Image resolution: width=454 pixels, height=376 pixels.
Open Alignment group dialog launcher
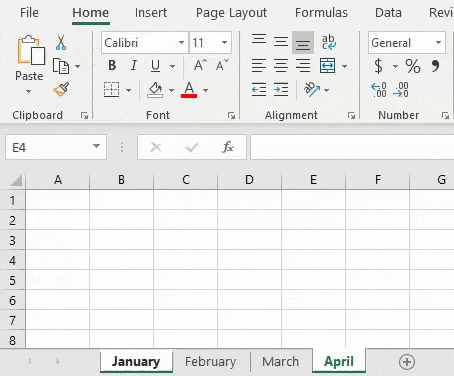[x=351, y=116]
